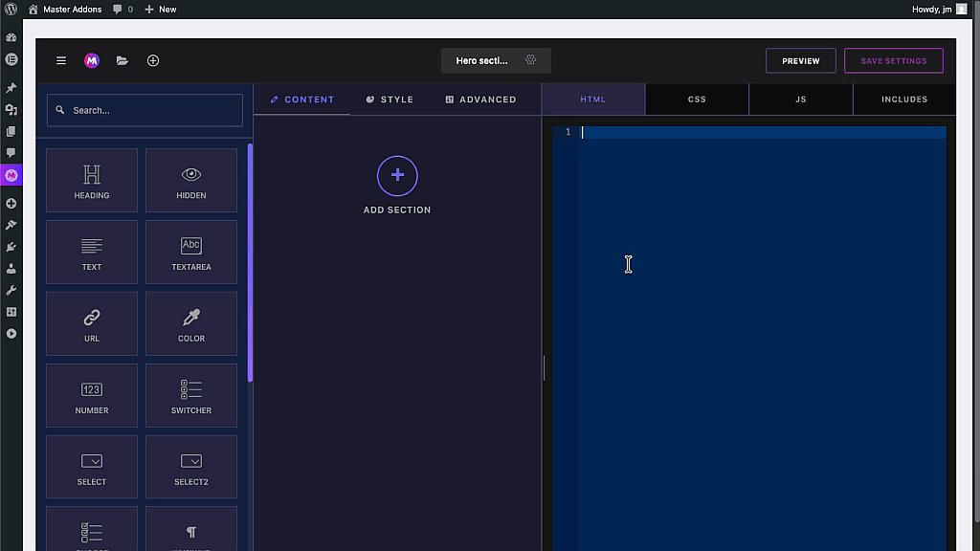Open Master Addons site link in admin bar

[65, 10]
